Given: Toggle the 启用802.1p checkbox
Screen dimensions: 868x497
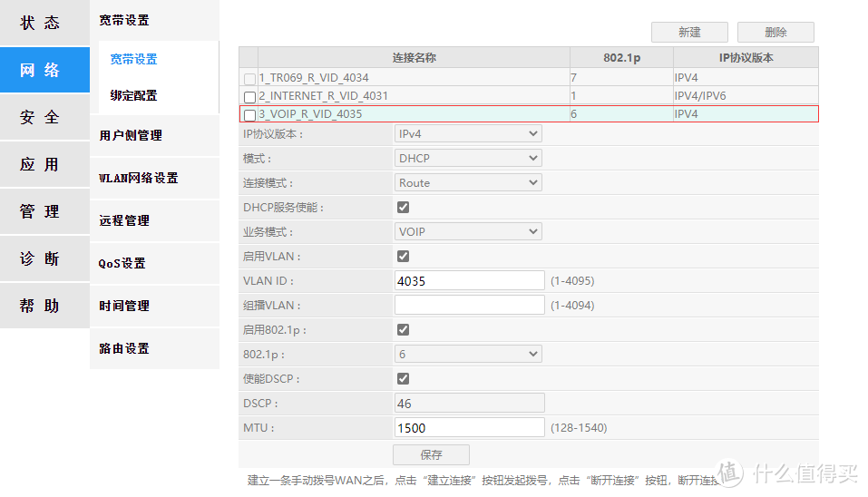Looking at the screenshot, I should point(403,330).
